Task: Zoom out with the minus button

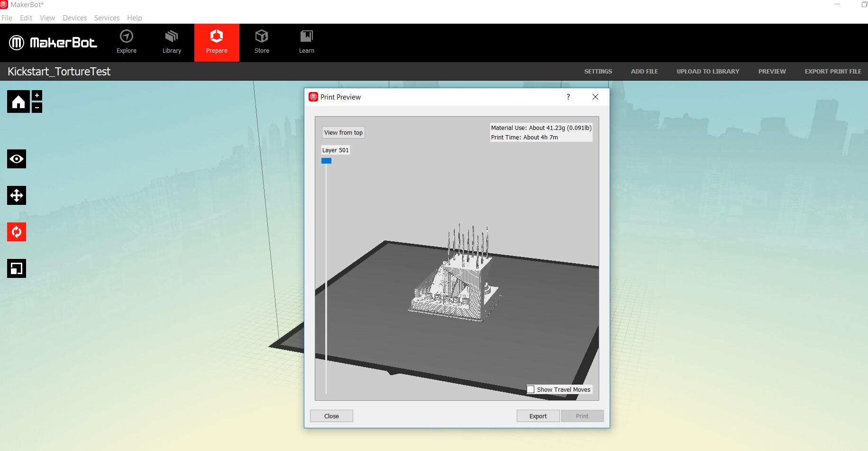Action: point(37,108)
